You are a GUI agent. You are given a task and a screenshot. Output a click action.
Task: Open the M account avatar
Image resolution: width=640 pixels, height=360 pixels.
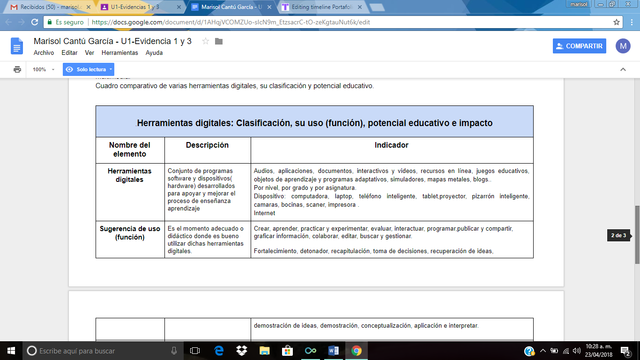(623, 46)
